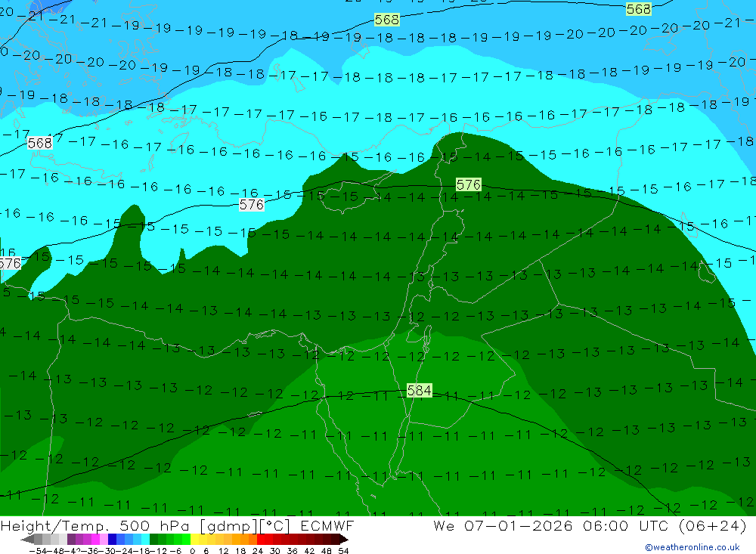Click the '-54' value on the legend scale
Image resolution: width=756 pixels, height=554 pixels.
[38, 551]
